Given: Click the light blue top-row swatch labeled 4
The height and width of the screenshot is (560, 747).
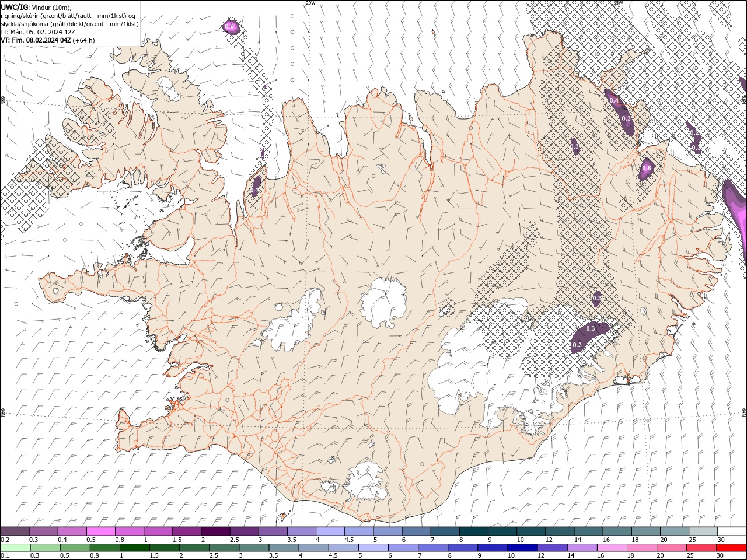Looking at the screenshot, I should tap(330, 531).
